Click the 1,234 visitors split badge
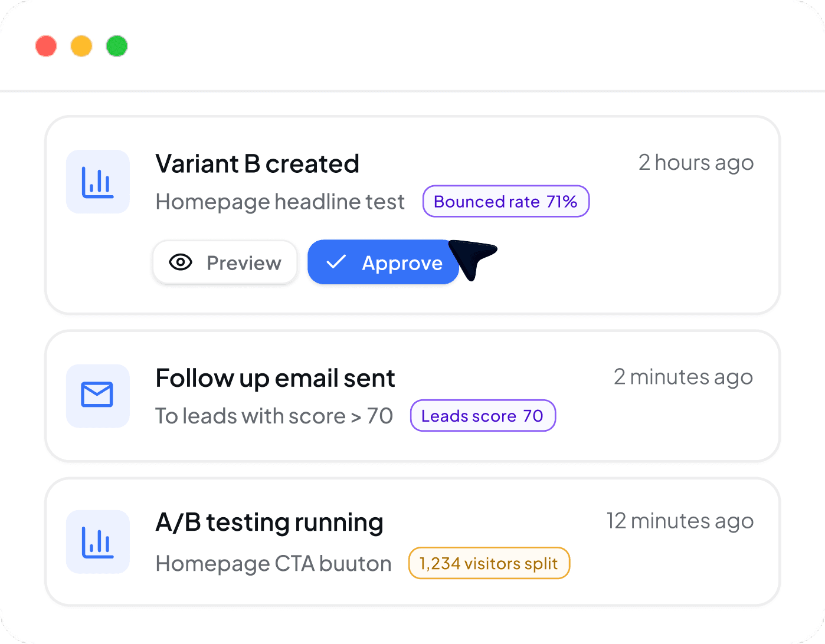825x644 pixels. click(489, 563)
